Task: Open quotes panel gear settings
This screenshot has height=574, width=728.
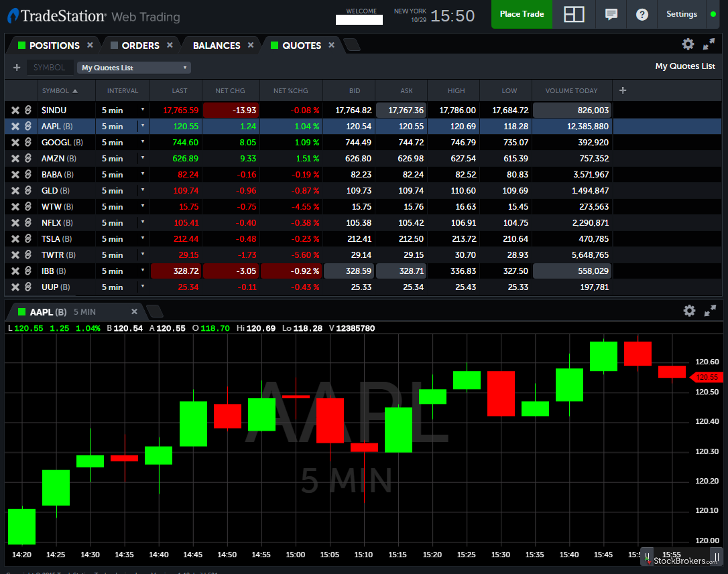Action: pyautogui.click(x=688, y=44)
